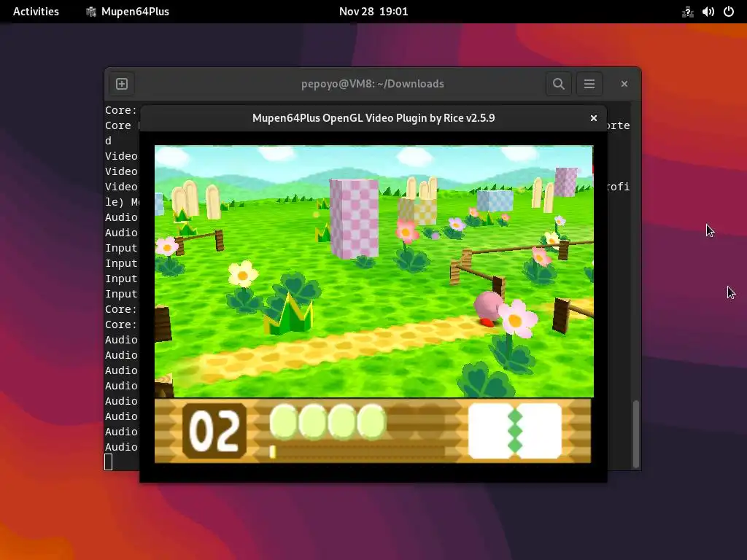The width and height of the screenshot is (747, 560).
Task: Open the Mupen64Plus app menu in the top bar
Action: click(127, 12)
